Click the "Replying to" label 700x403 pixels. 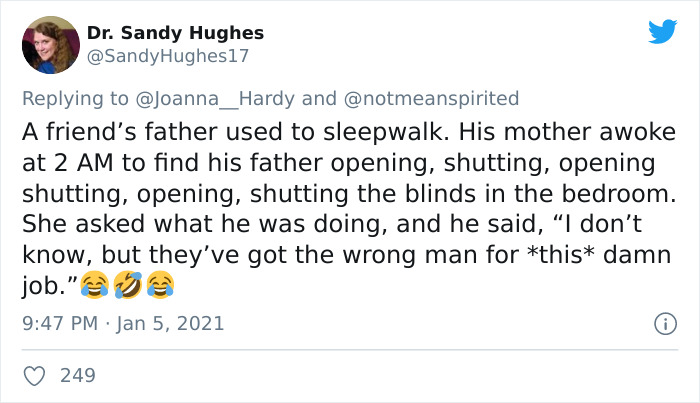tap(75, 99)
